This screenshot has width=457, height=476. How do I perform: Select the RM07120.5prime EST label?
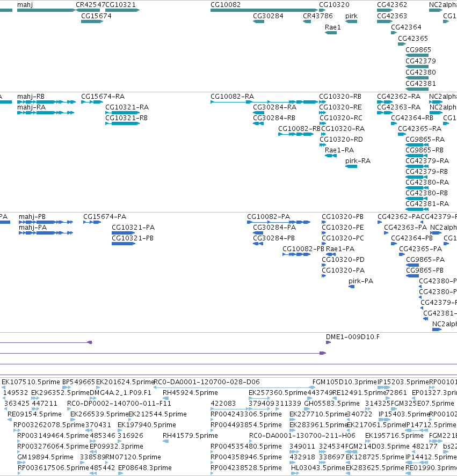(133, 457)
